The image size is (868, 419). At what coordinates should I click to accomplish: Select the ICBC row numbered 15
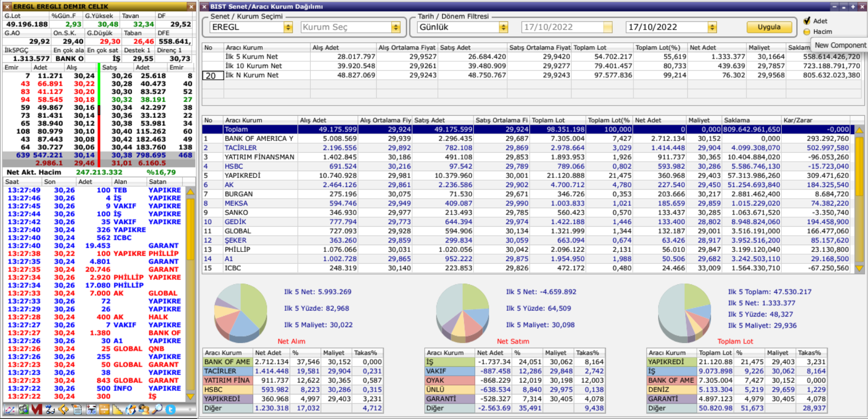(x=527, y=268)
